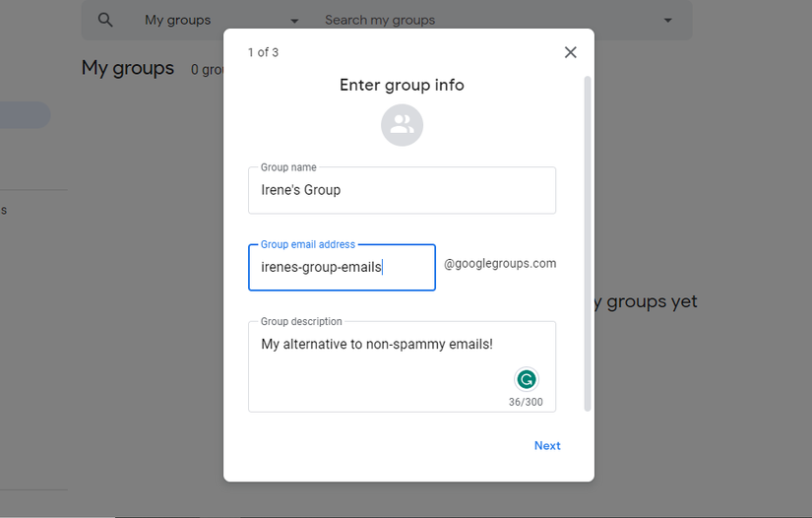Image resolution: width=812 pixels, height=518 pixels.
Task: Click the Enter group info title
Action: [402, 85]
